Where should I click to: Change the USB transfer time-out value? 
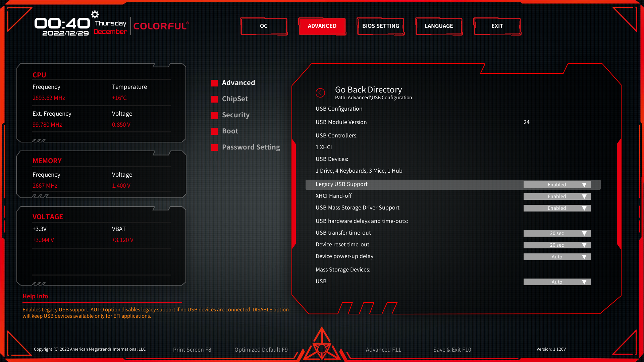557,233
